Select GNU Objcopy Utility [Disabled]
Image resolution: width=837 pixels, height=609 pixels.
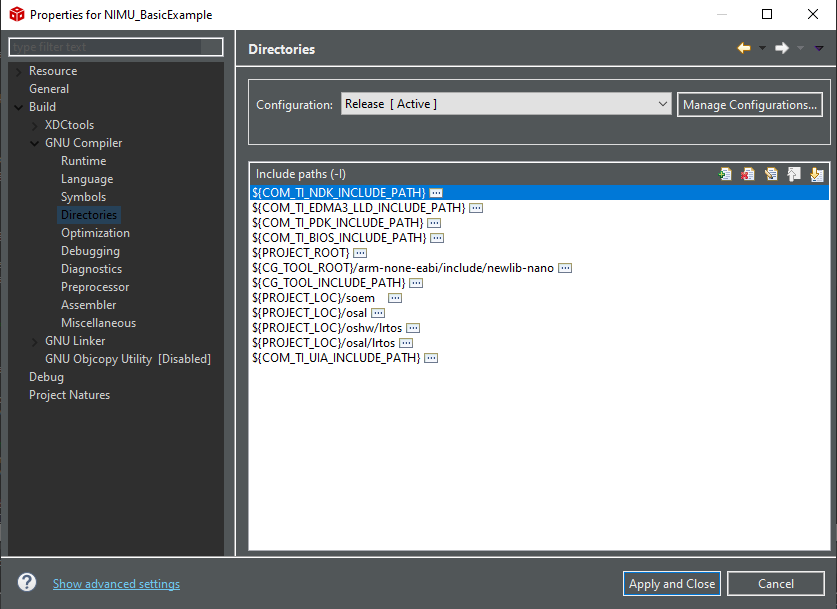point(128,359)
